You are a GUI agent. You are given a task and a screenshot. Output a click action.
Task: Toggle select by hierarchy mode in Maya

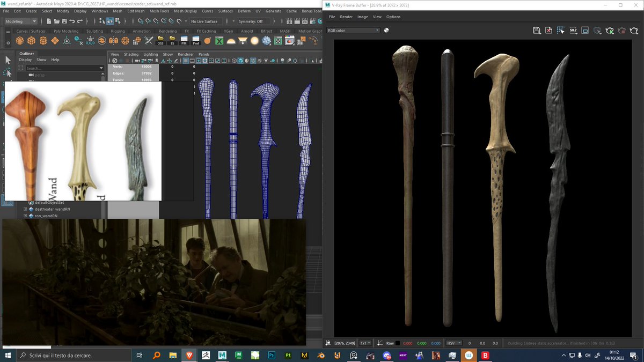(102, 21)
